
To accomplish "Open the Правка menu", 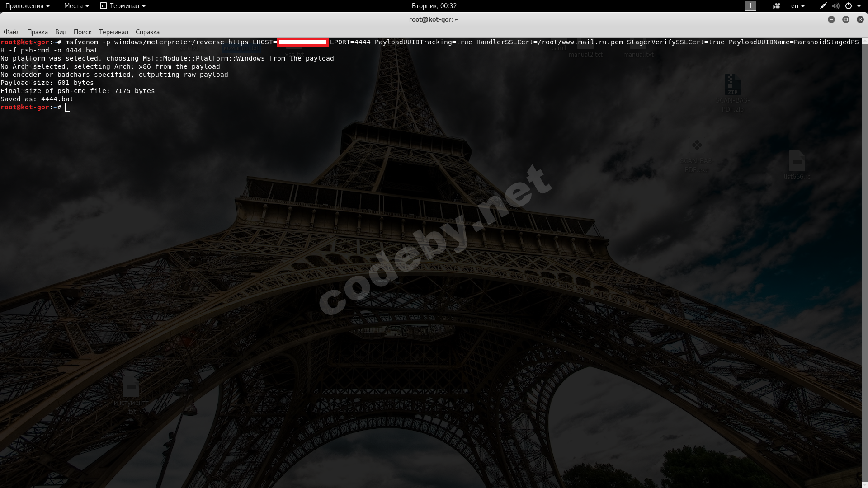I will point(37,32).
